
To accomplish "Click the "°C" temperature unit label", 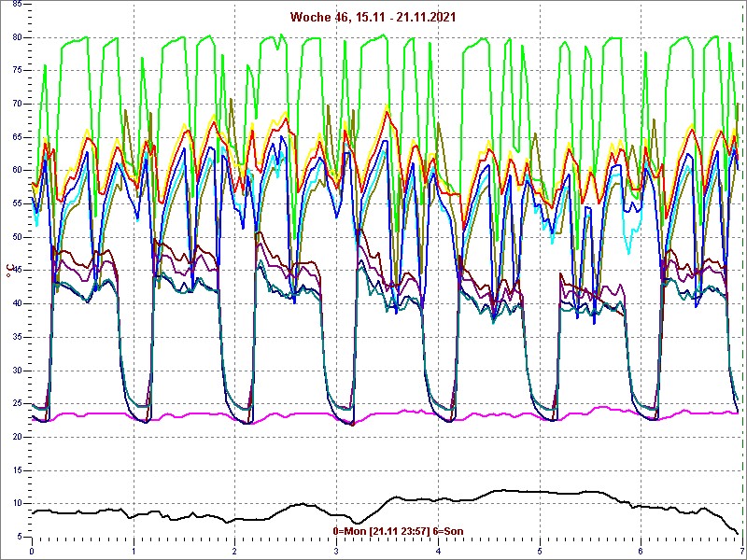I will click(x=9, y=273).
